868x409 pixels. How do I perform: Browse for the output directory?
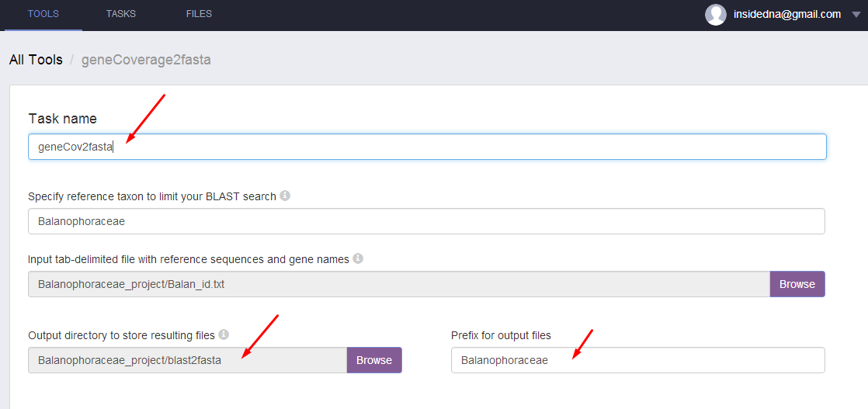point(374,360)
